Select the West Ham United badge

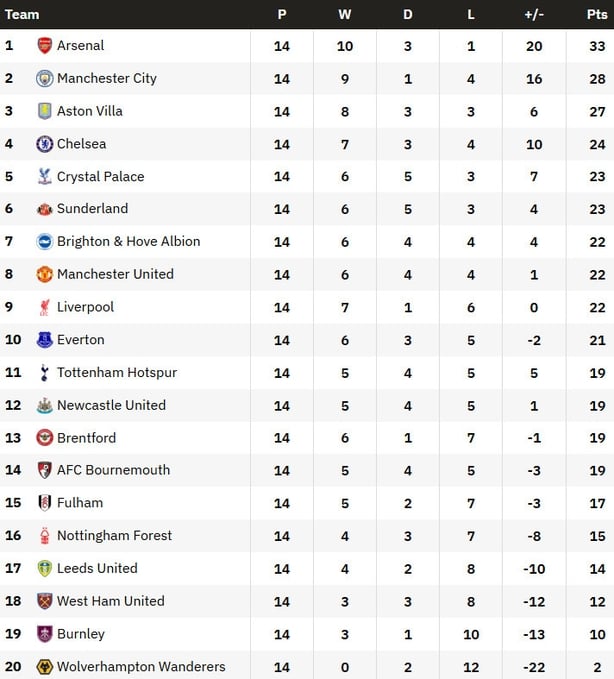[45, 601]
